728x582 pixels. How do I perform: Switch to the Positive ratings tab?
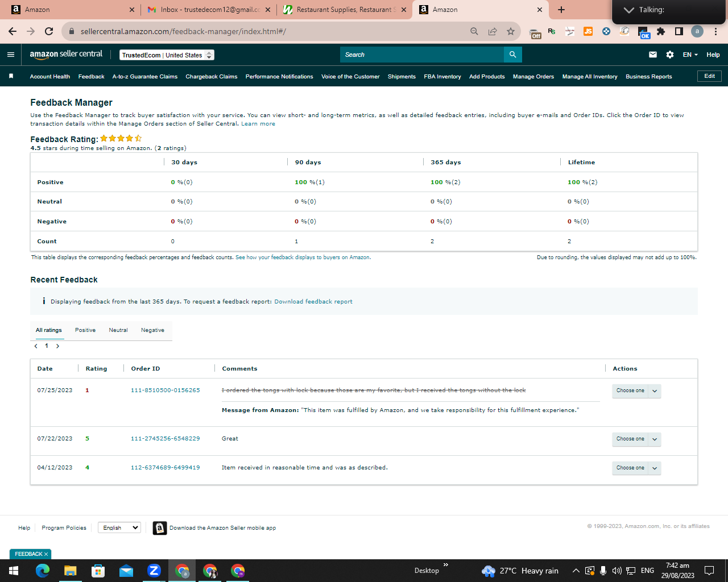click(x=85, y=330)
